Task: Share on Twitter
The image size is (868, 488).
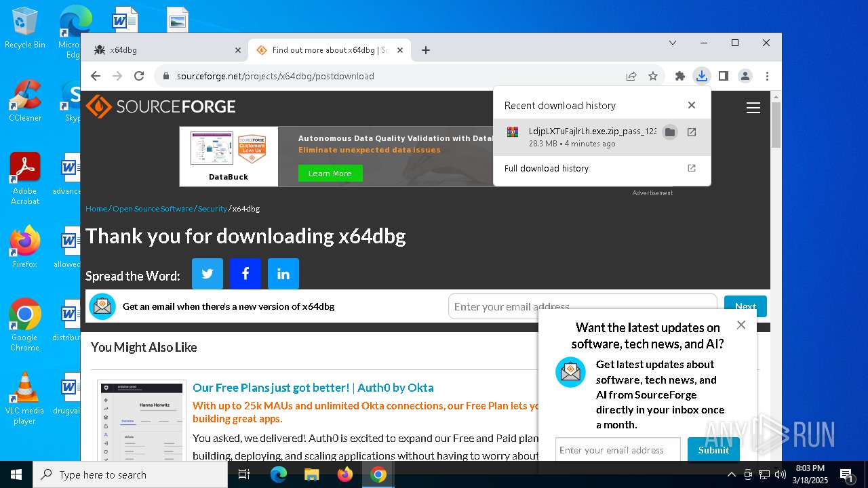Action: pos(208,274)
